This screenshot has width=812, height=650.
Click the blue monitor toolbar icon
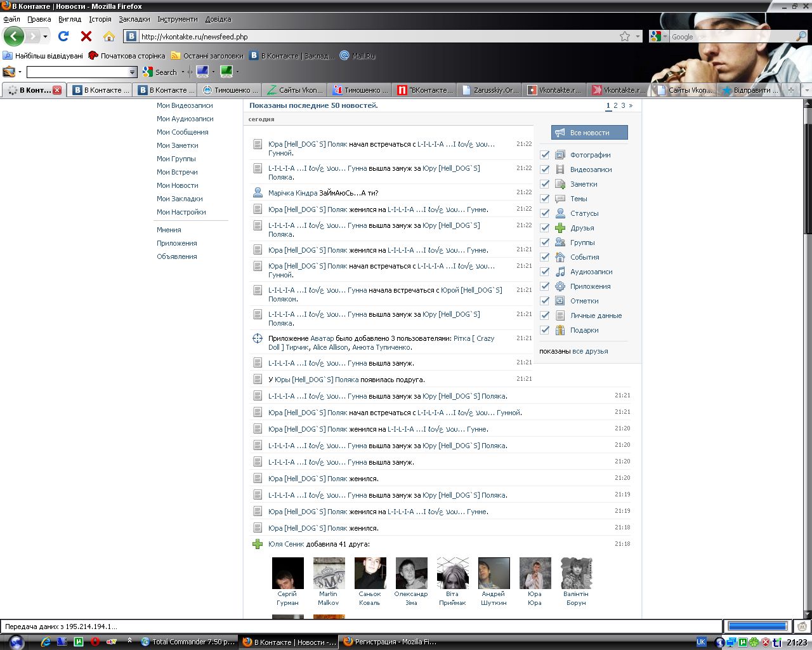click(202, 72)
